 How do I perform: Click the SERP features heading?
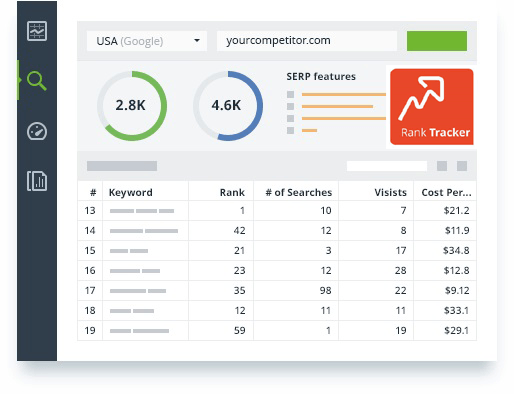(321, 77)
